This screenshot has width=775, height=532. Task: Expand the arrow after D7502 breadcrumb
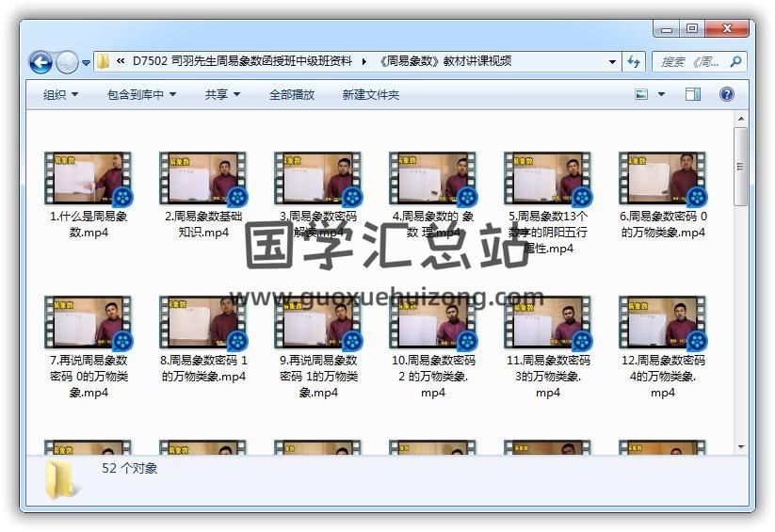[x=364, y=61]
